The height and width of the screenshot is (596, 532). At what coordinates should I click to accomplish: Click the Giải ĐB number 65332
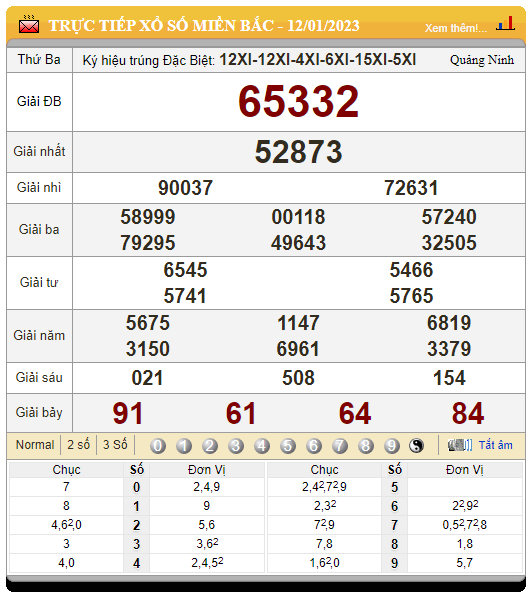[299, 101]
